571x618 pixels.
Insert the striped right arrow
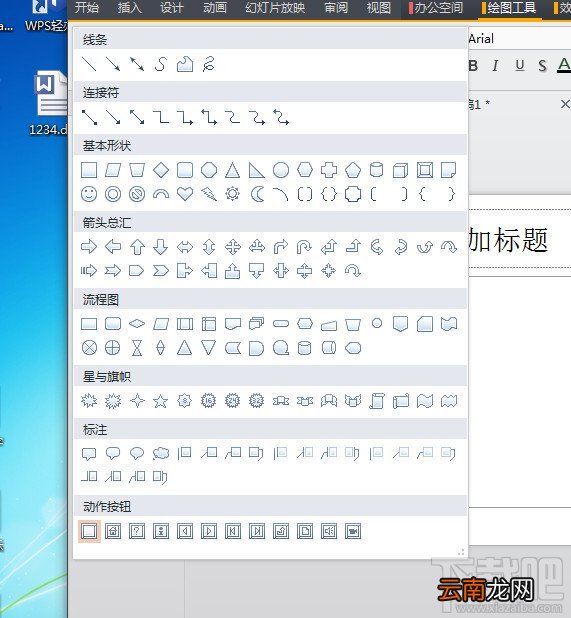[x=89, y=271]
